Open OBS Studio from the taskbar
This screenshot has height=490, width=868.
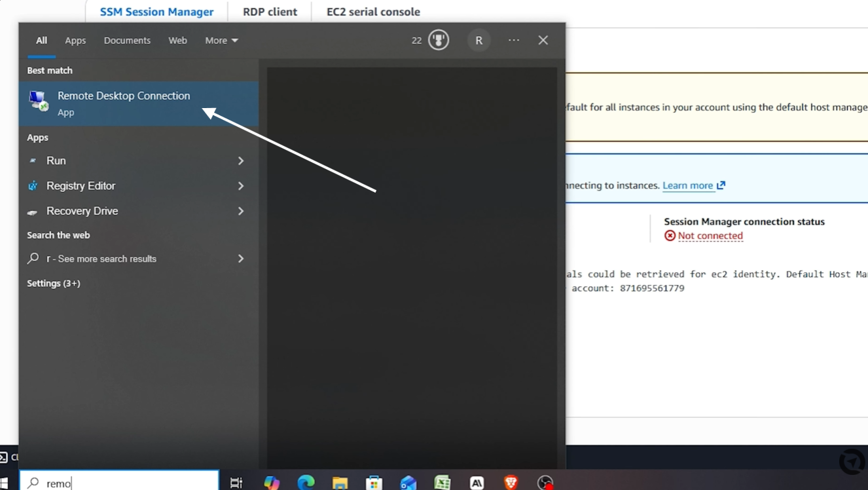point(545,483)
